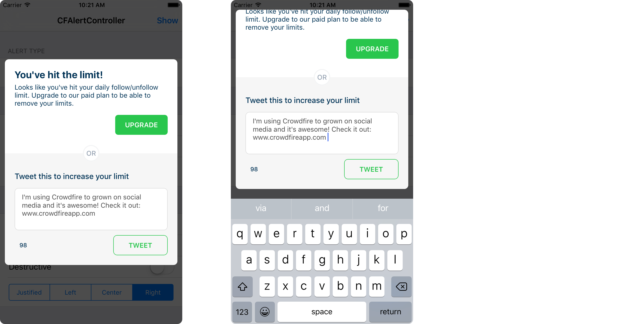Select the 'and' autocorrect suggestion
Image resolution: width=644 pixels, height=324 pixels.
pos(322,208)
